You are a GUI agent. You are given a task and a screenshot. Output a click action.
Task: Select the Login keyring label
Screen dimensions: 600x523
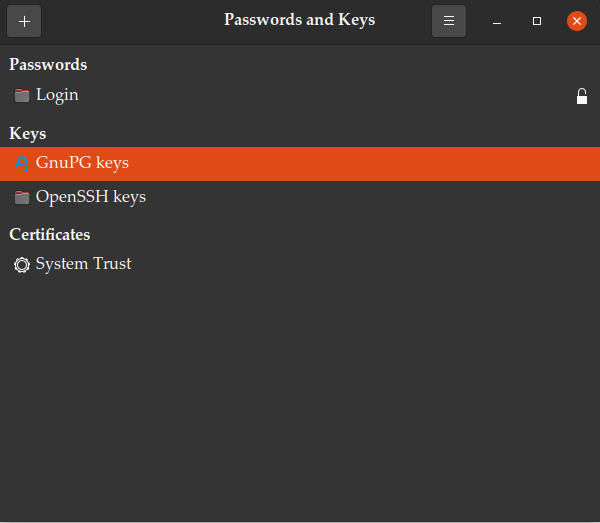point(57,95)
